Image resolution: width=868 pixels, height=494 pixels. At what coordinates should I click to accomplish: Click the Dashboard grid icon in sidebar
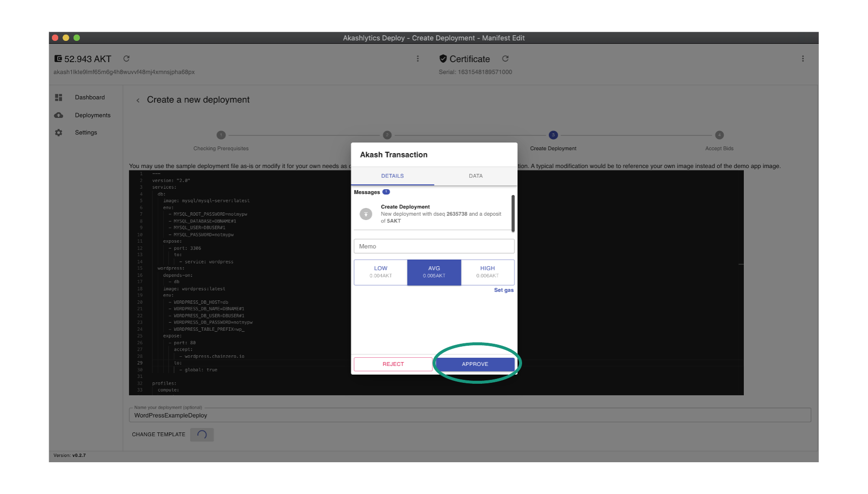click(x=59, y=97)
